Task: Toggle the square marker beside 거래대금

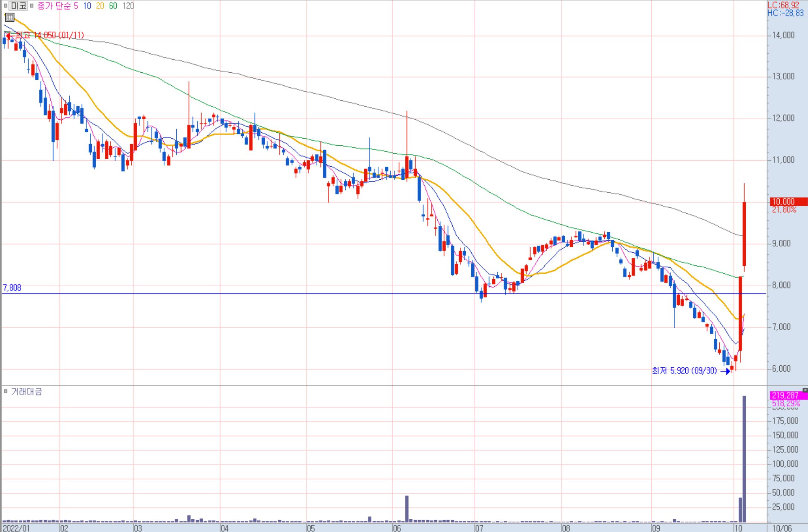Action: [x=5, y=391]
